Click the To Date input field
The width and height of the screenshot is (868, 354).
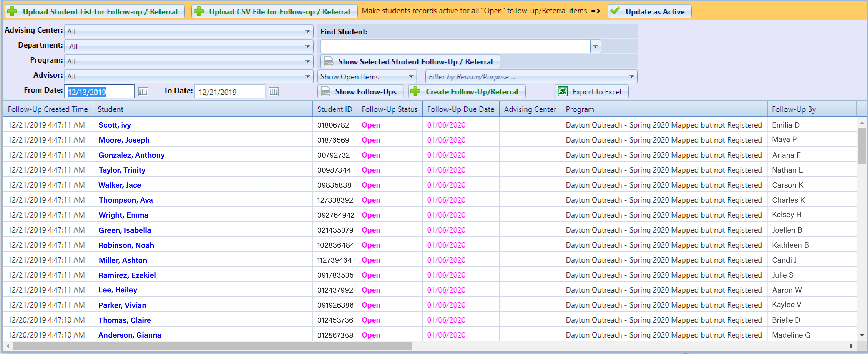coord(230,91)
